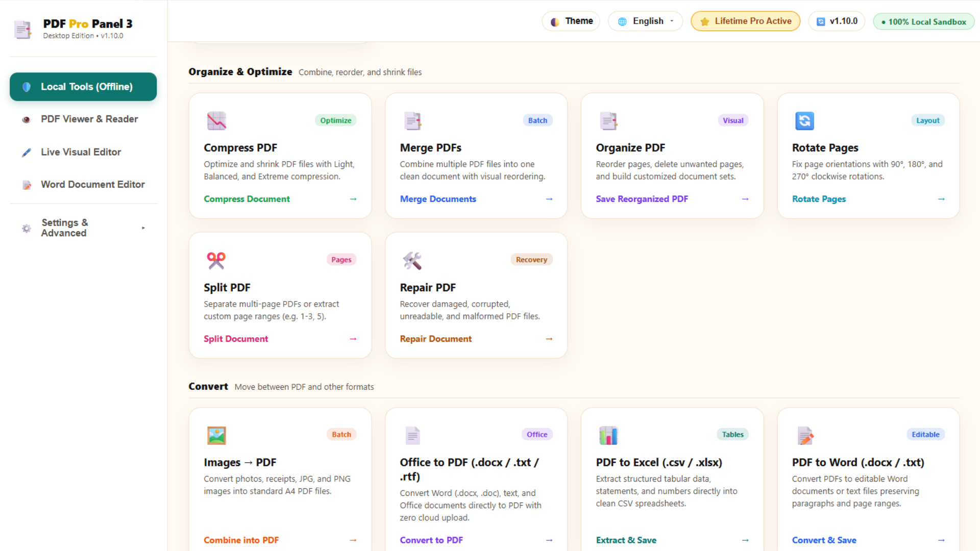Screen dimensions: 980x551
Task: Click Save Reorganized PDF link
Action: click(642, 199)
